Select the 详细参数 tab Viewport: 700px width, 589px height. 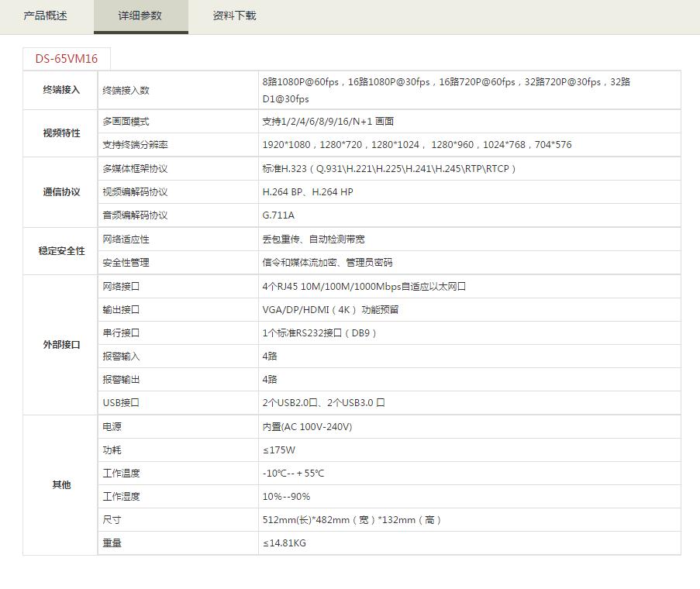[140, 15]
